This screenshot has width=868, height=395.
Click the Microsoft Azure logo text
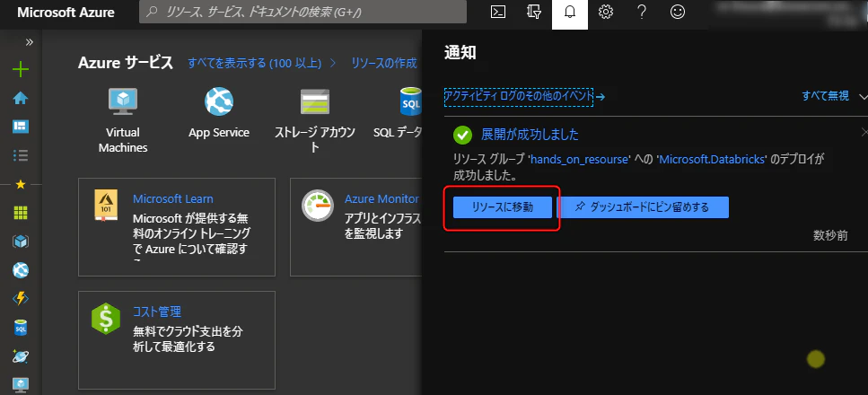click(x=66, y=13)
